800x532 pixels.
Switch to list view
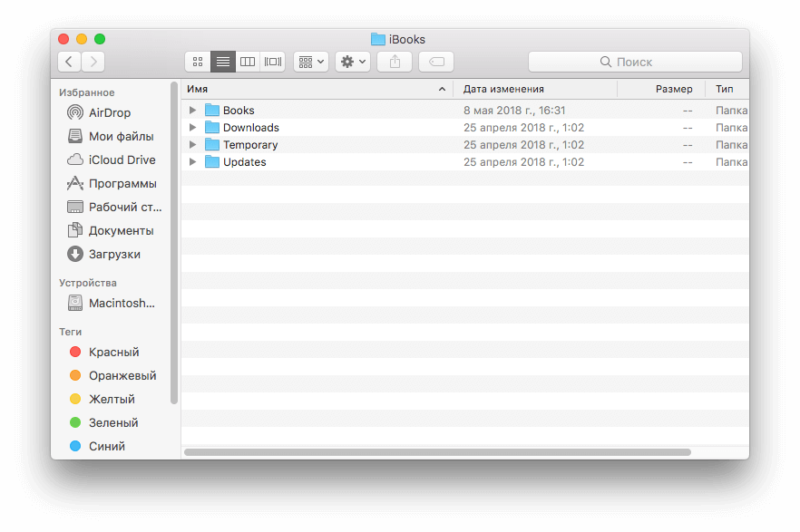(x=223, y=62)
